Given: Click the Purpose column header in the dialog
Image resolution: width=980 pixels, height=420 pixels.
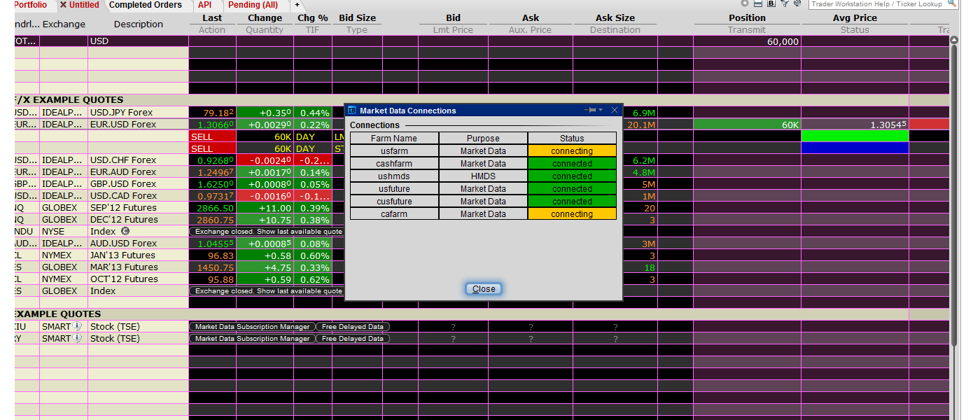Looking at the screenshot, I should point(483,138).
